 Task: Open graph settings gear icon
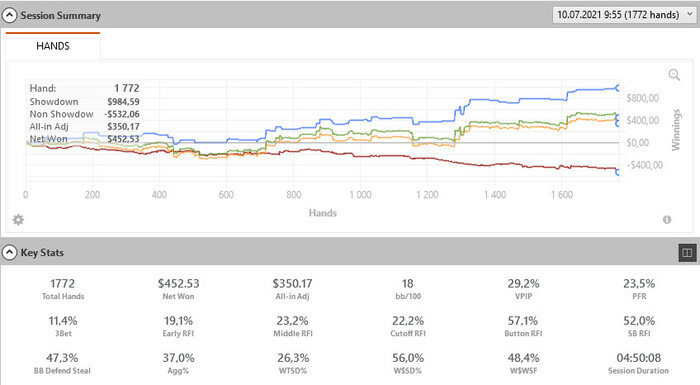tap(18, 220)
